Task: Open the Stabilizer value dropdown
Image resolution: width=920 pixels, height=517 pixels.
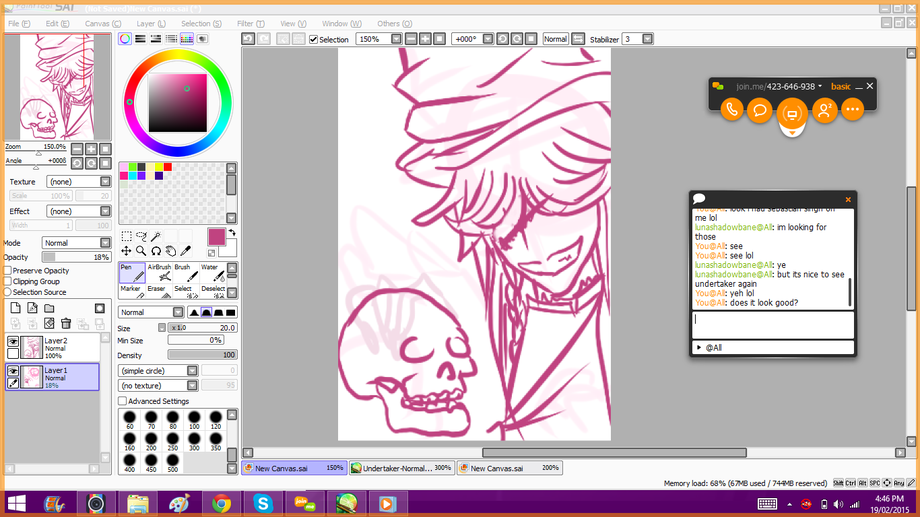Action: (648, 39)
